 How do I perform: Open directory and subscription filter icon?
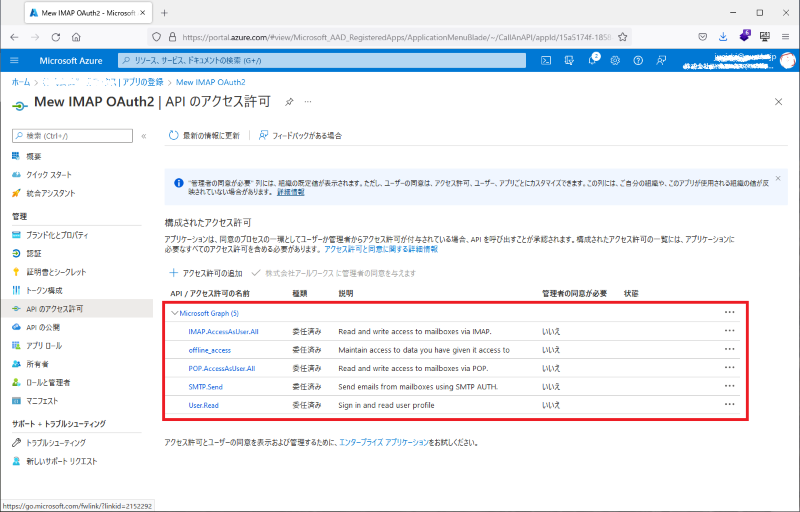tap(569, 60)
